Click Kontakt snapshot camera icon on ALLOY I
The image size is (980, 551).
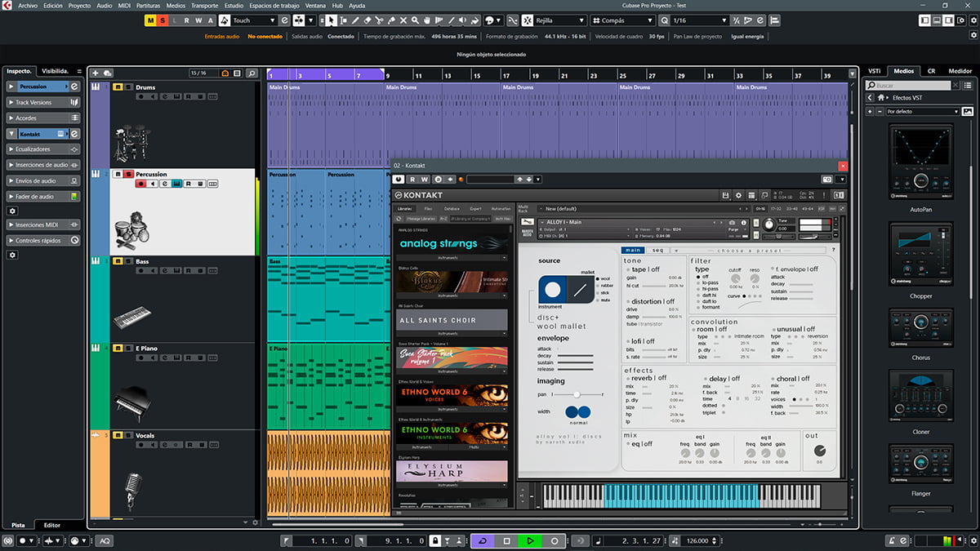(x=733, y=222)
